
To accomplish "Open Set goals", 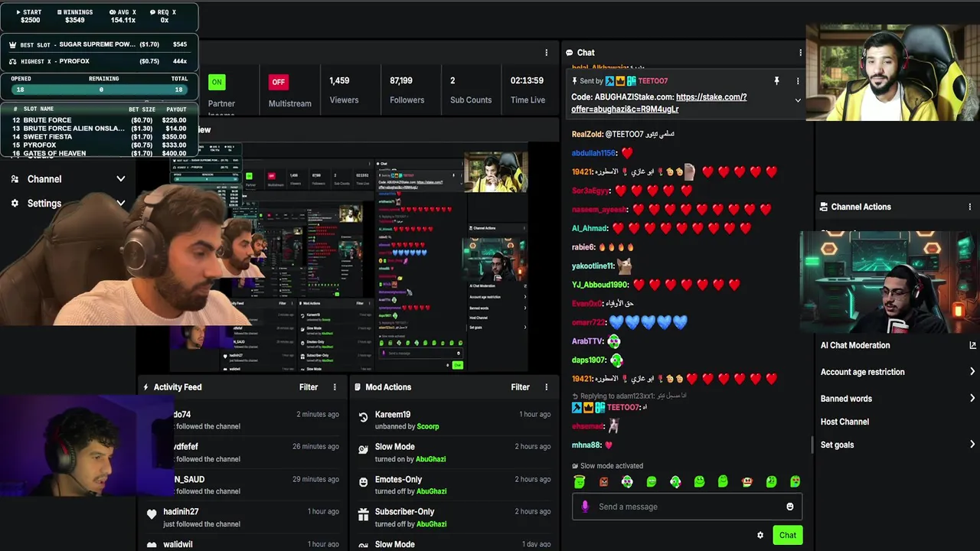I will point(837,445).
